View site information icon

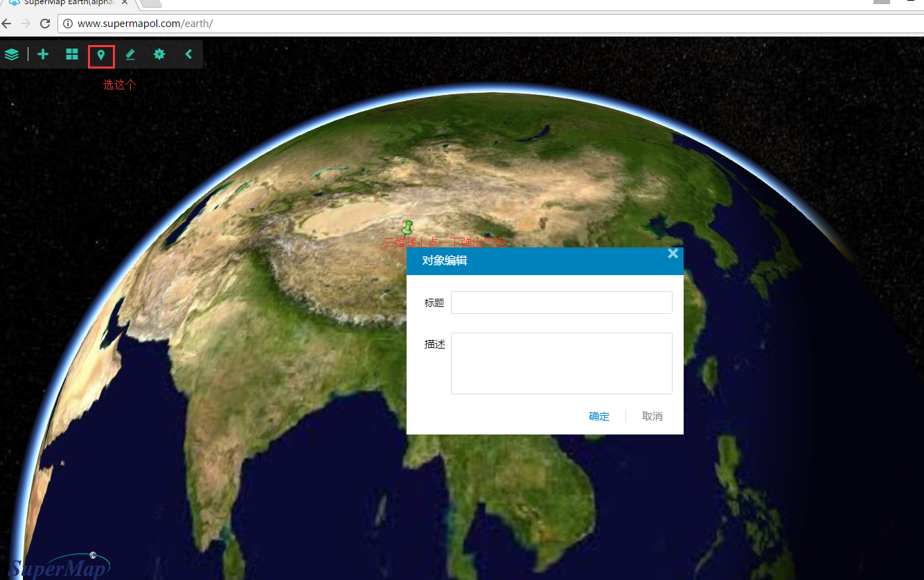click(68, 24)
